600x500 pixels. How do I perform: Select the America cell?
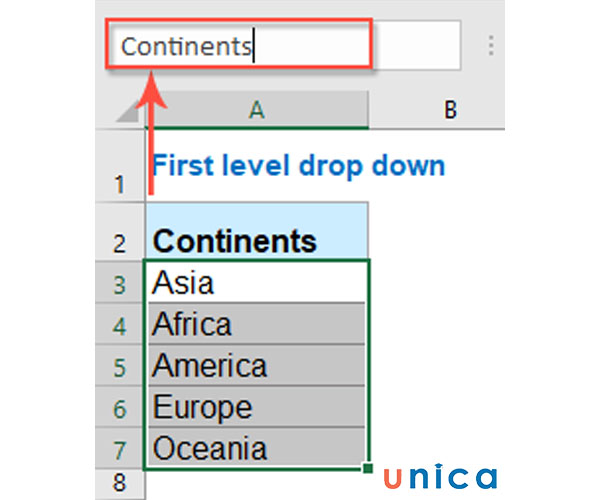pos(256,366)
